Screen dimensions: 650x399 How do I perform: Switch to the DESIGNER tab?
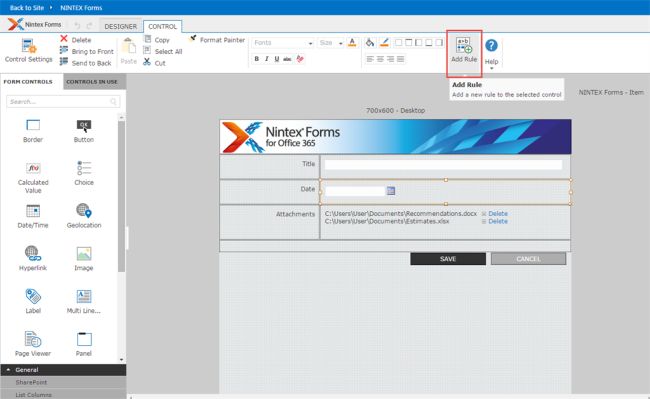pyautogui.click(x=121, y=26)
